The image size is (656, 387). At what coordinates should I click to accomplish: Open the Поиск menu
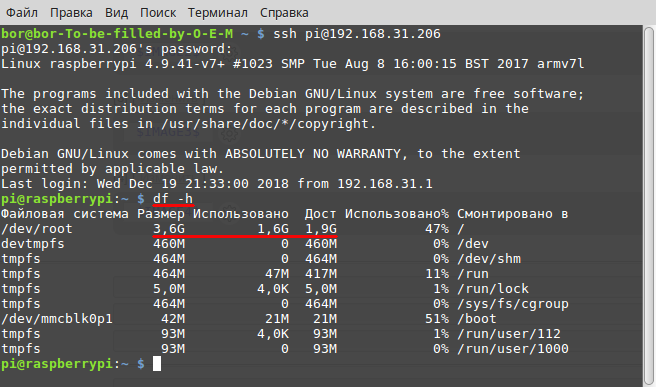(x=158, y=13)
